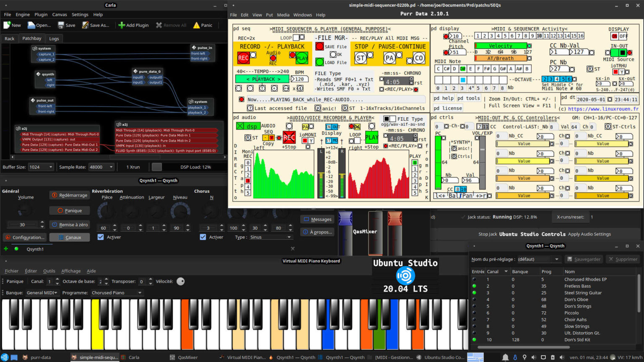Viewport: 644px width, 362px height.
Task: Click Canaux button in Qsynth
Action: coord(69,238)
